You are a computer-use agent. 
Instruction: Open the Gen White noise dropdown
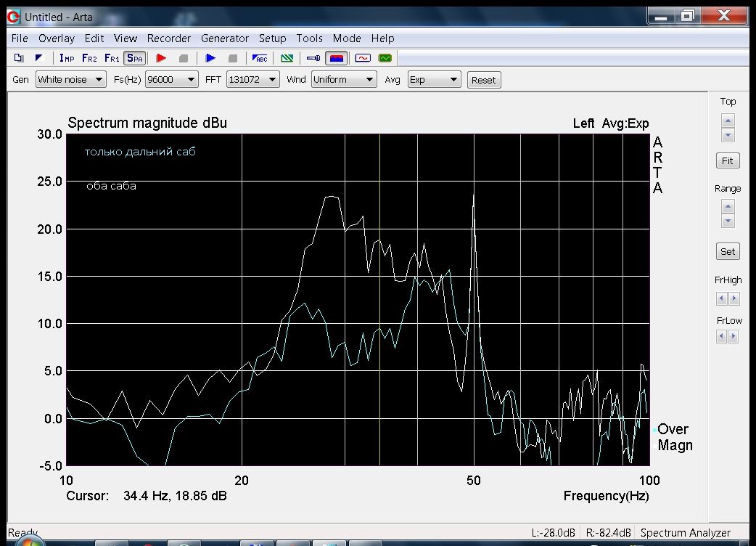point(71,80)
